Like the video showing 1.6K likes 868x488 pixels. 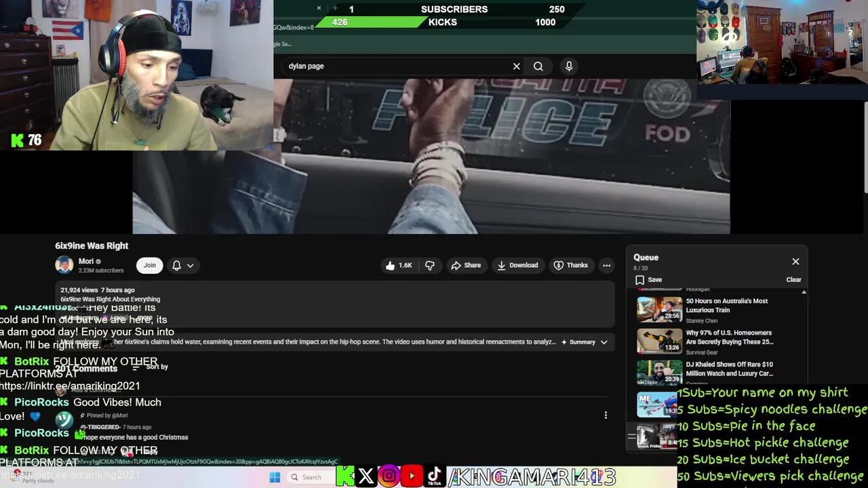coord(399,266)
